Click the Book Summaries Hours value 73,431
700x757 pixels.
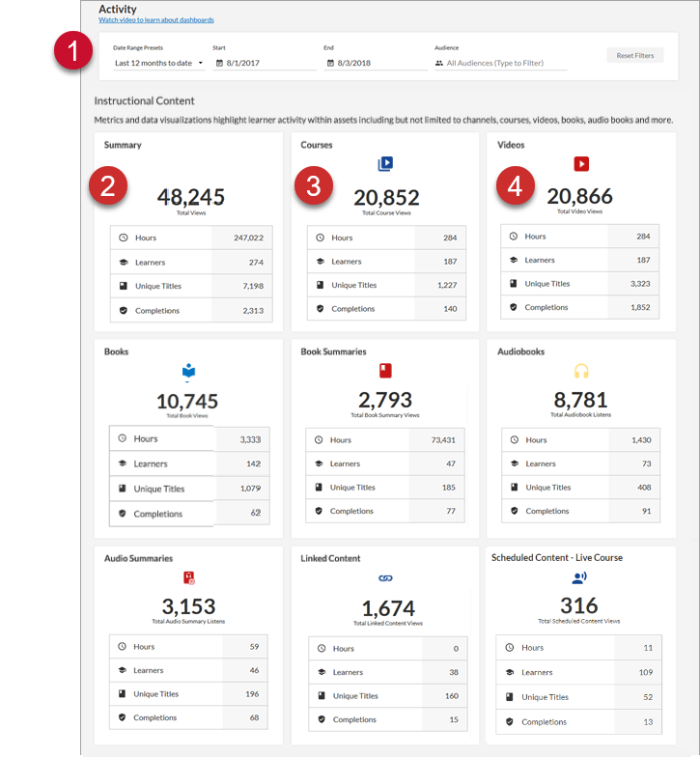(443, 440)
